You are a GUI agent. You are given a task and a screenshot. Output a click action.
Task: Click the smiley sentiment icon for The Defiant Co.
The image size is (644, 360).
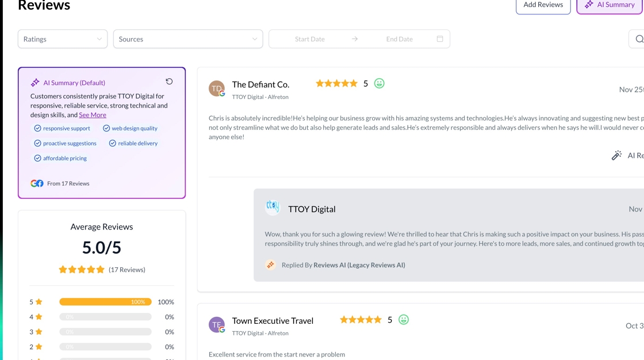[379, 83]
